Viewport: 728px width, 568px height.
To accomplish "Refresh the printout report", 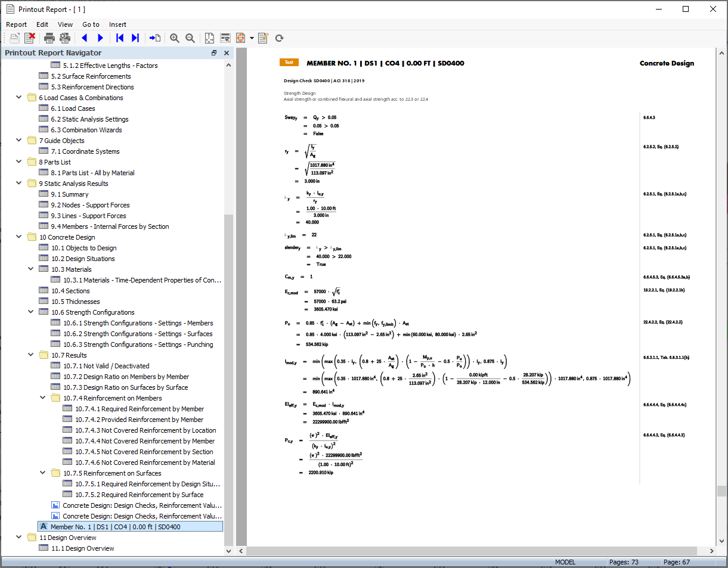I will pyautogui.click(x=278, y=38).
